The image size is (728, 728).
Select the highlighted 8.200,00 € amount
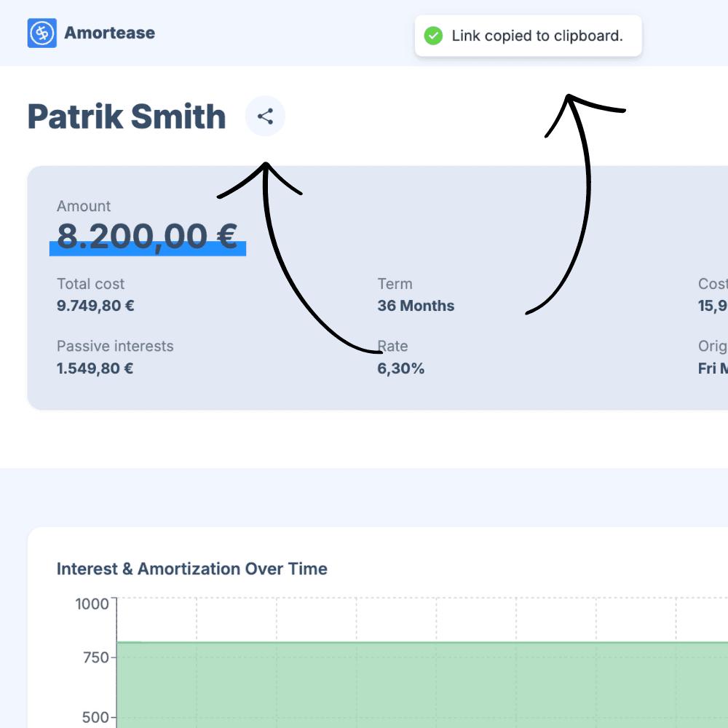[x=147, y=237]
